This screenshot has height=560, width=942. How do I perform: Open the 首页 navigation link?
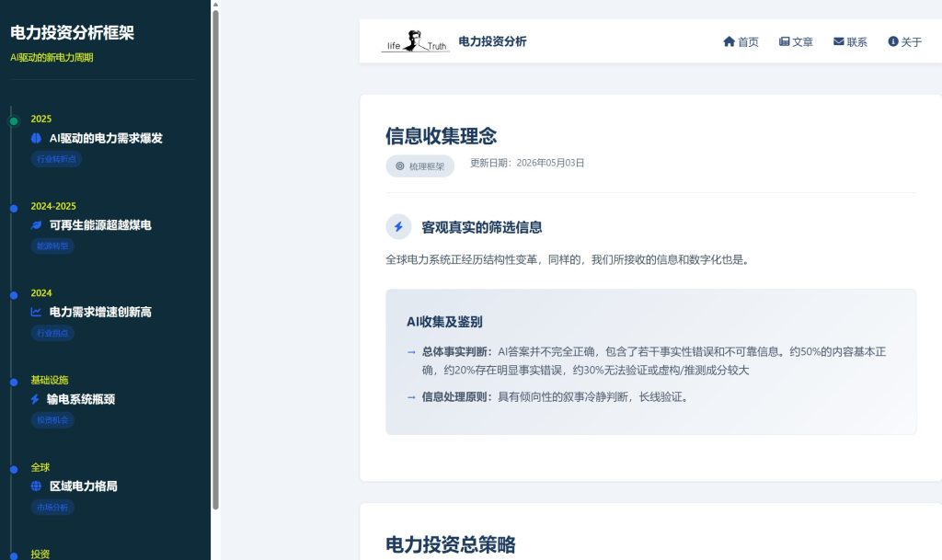(x=741, y=41)
